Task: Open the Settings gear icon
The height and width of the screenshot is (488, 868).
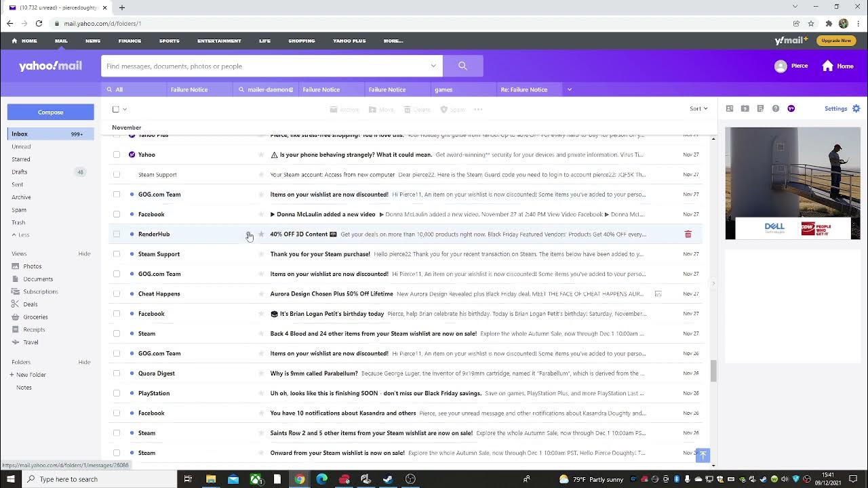Action: [x=856, y=108]
